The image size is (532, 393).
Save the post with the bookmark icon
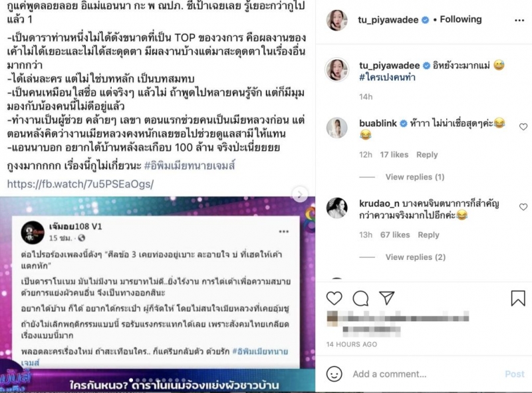[x=518, y=298]
